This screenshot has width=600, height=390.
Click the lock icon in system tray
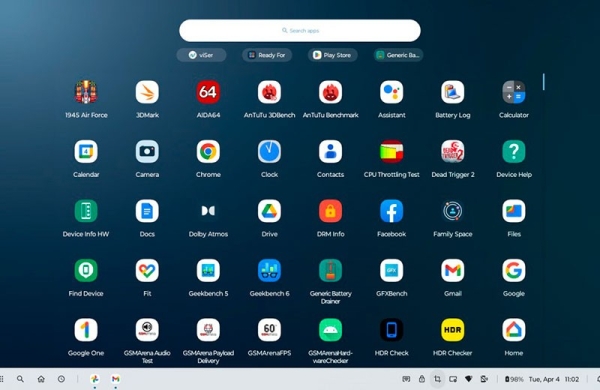(422, 379)
